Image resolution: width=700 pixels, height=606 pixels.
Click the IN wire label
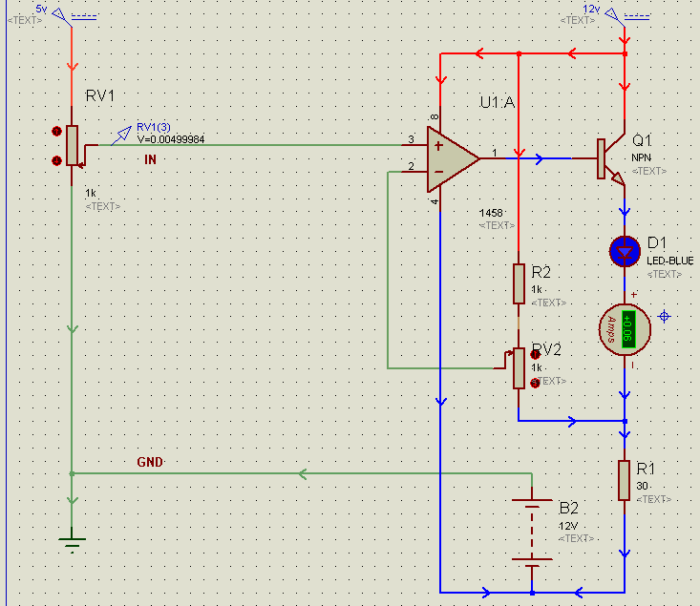click(x=150, y=159)
